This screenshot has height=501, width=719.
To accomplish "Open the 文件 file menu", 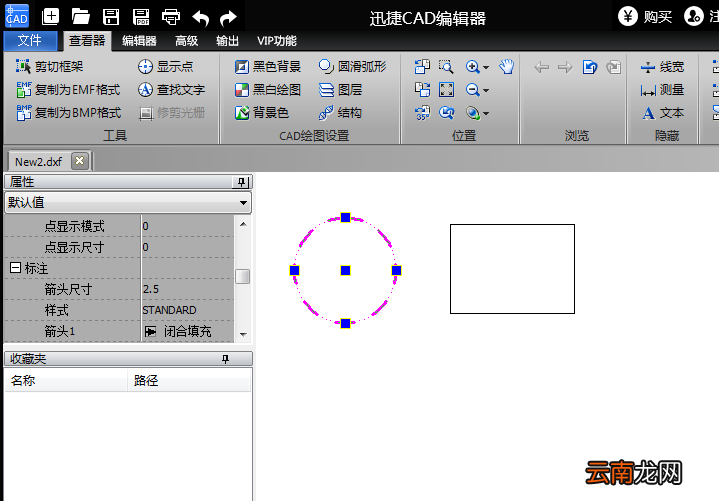I will coord(30,41).
